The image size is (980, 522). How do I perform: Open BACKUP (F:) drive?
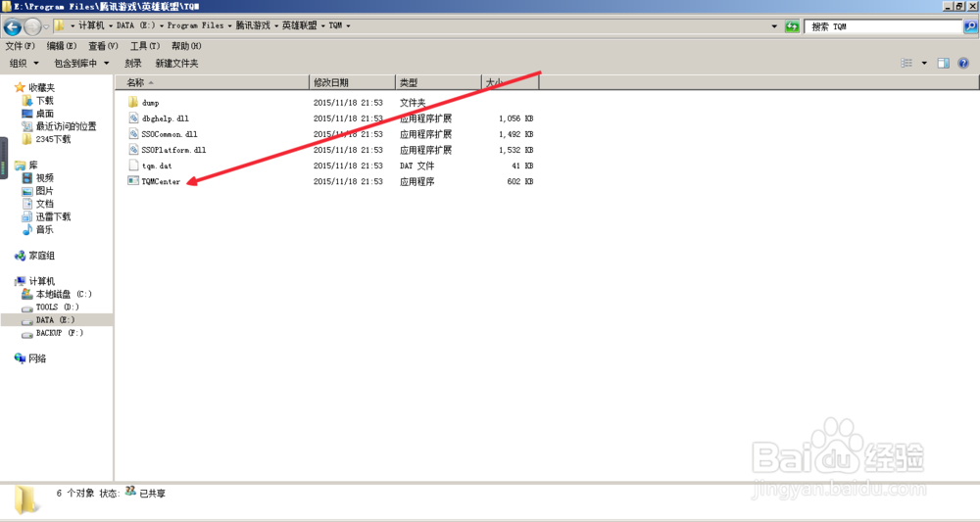tap(60, 333)
